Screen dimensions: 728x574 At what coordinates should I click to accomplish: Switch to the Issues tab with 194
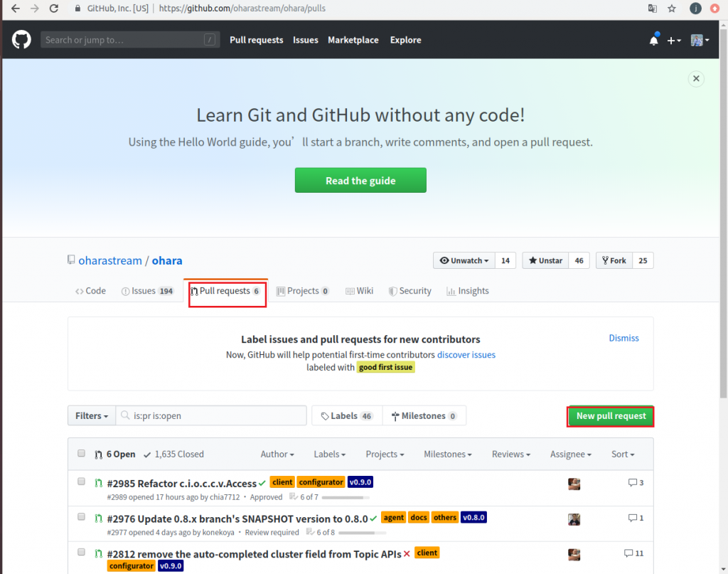(148, 291)
